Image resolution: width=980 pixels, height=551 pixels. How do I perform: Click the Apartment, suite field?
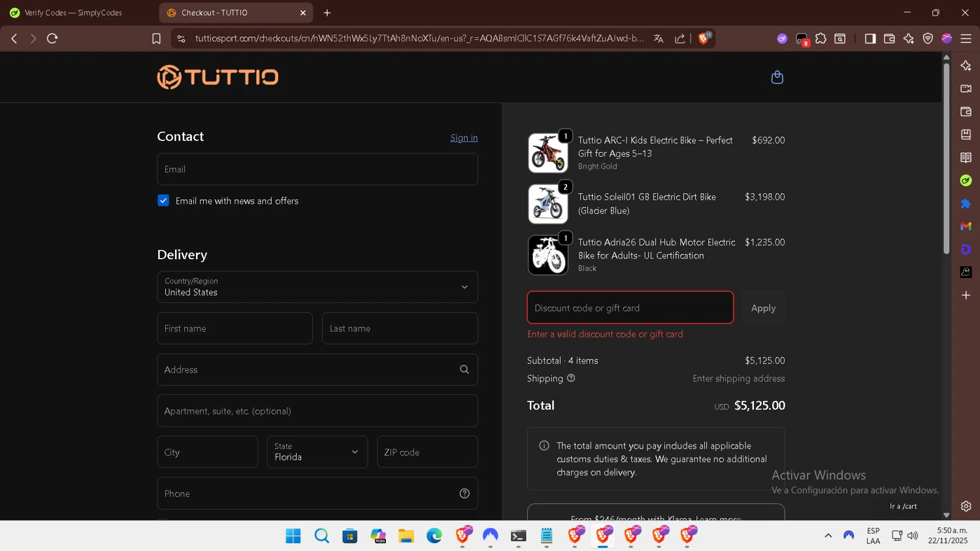[x=318, y=411]
